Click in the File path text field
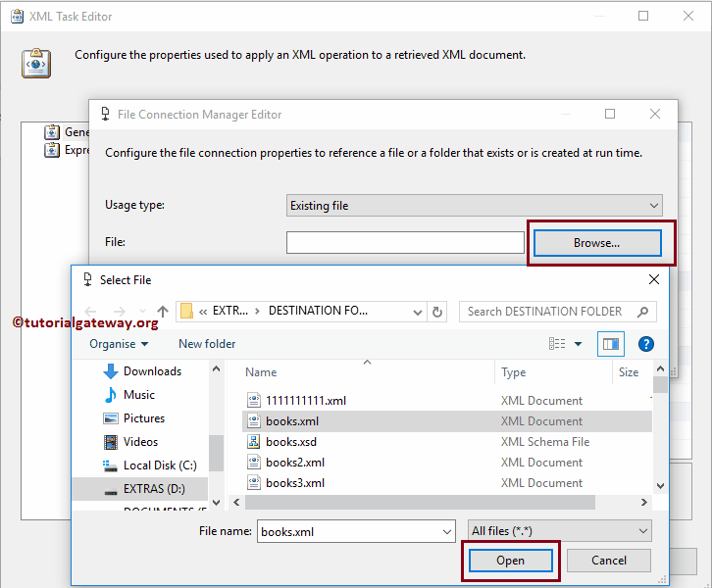Screen dimensions: 712x588 tap(405, 243)
